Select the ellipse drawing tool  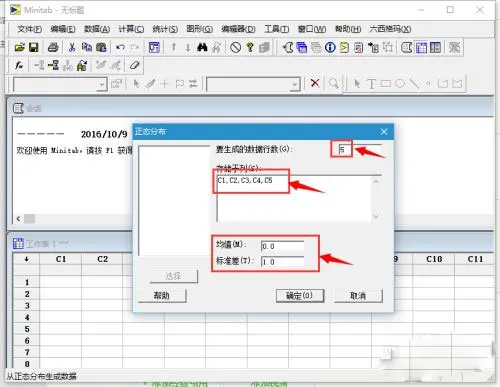[400, 83]
